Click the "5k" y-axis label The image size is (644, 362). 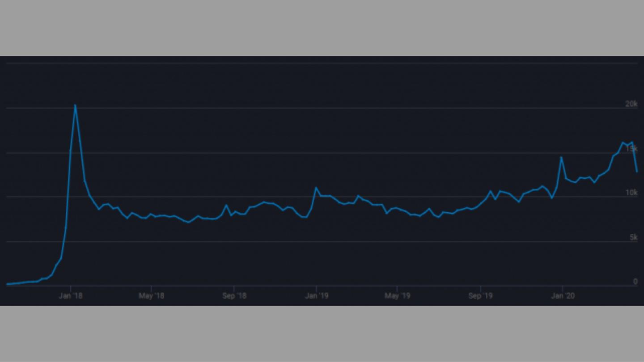pos(634,237)
